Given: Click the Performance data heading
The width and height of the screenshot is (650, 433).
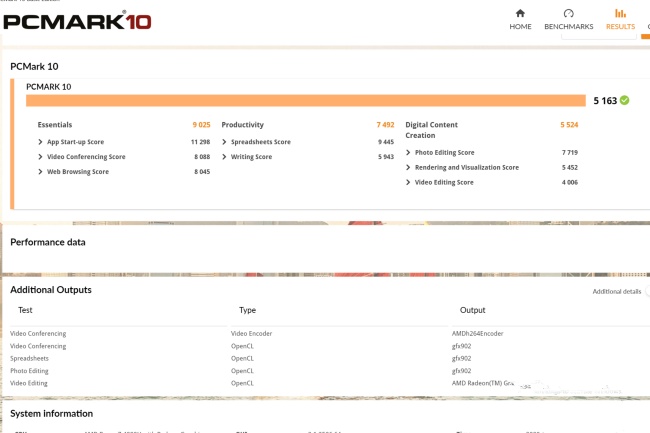Looking at the screenshot, I should 48,242.
